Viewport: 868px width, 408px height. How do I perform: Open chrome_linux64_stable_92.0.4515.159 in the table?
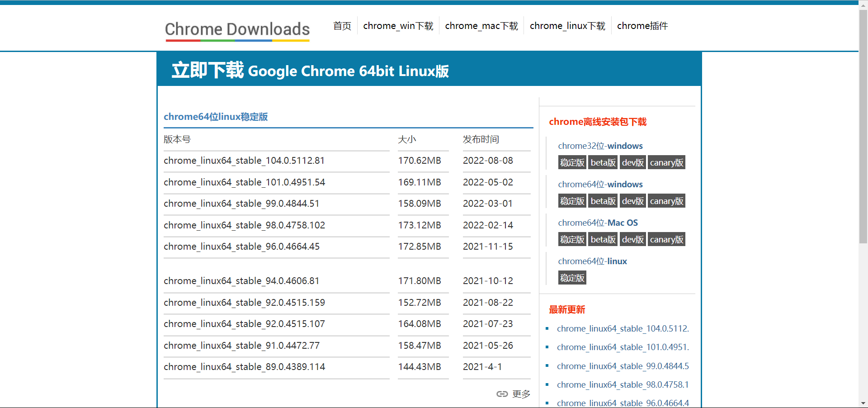point(244,303)
